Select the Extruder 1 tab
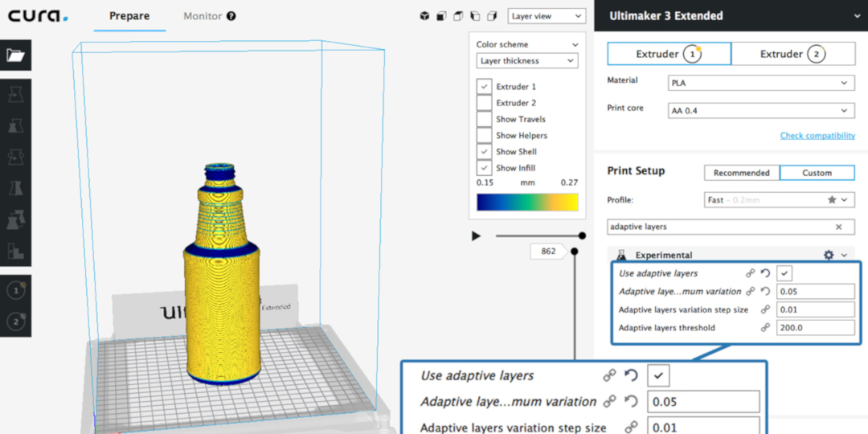 pos(669,54)
